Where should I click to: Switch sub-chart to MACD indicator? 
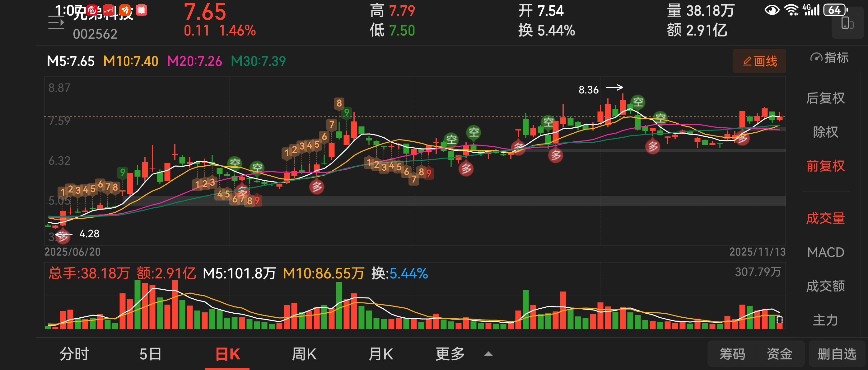pos(825,252)
